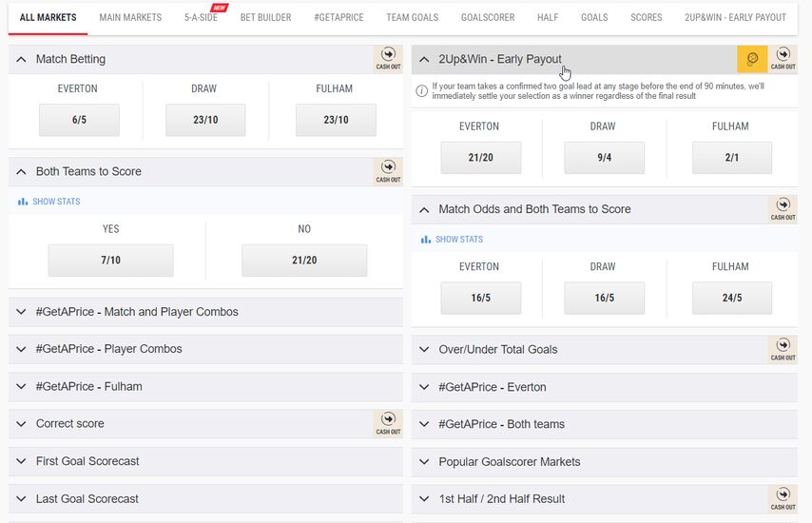The image size is (812, 523).
Task: Click Cash Out icon on 2Up&Win header
Action: (x=783, y=59)
